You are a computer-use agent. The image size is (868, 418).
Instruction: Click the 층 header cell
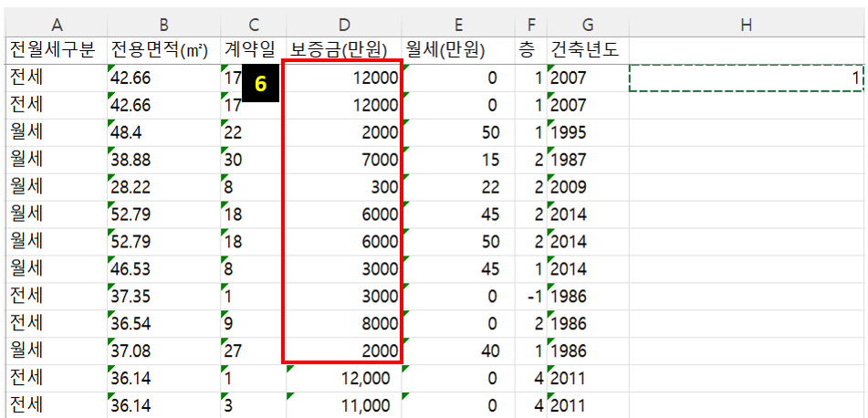(529, 50)
